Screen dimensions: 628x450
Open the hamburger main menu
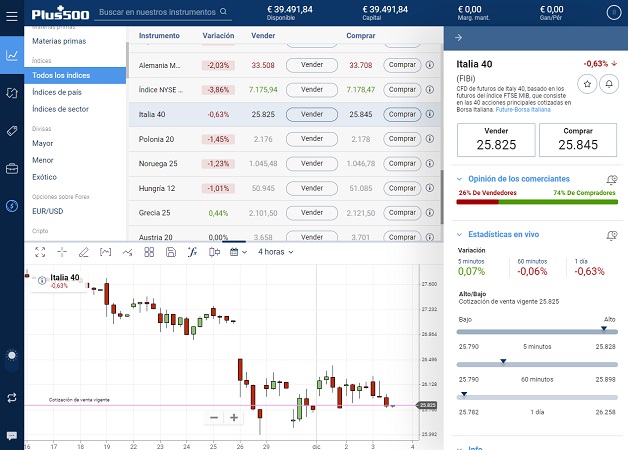click(12, 16)
